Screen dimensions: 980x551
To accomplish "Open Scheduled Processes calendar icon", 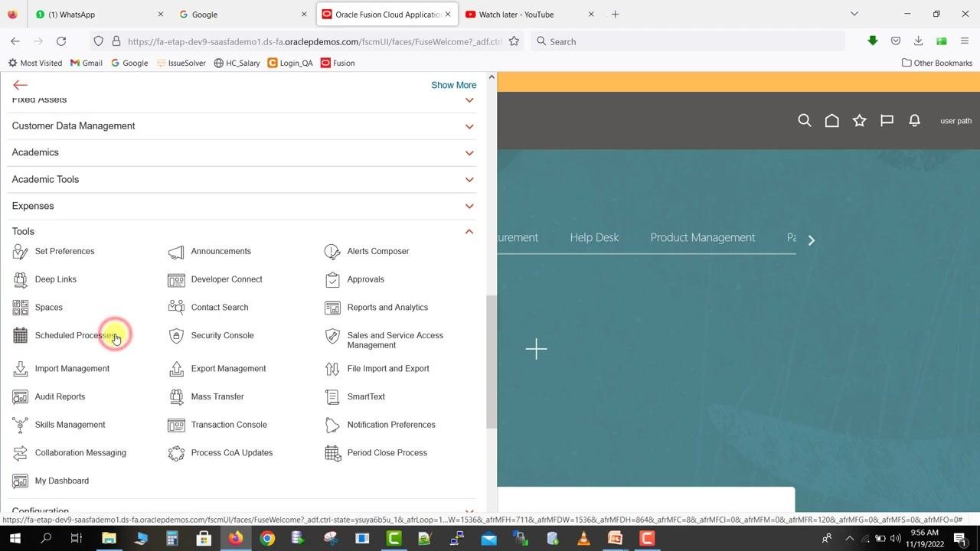I will pos(21,335).
